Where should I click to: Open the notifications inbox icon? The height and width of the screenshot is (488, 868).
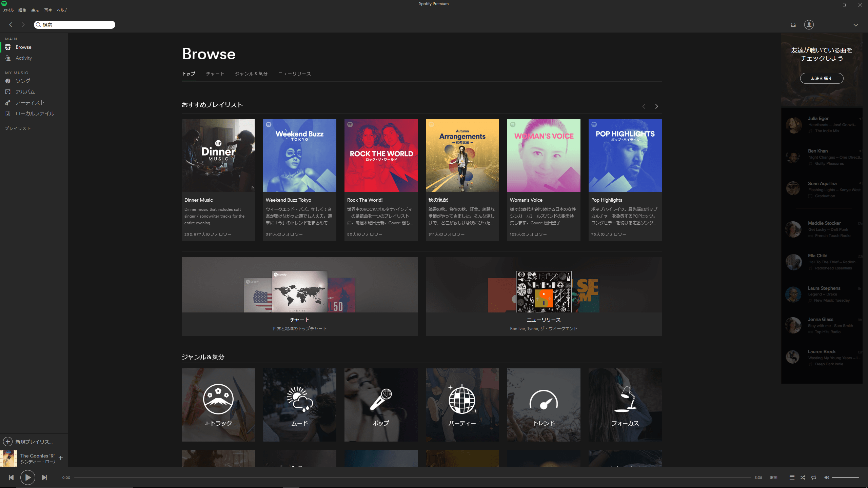[x=793, y=25]
